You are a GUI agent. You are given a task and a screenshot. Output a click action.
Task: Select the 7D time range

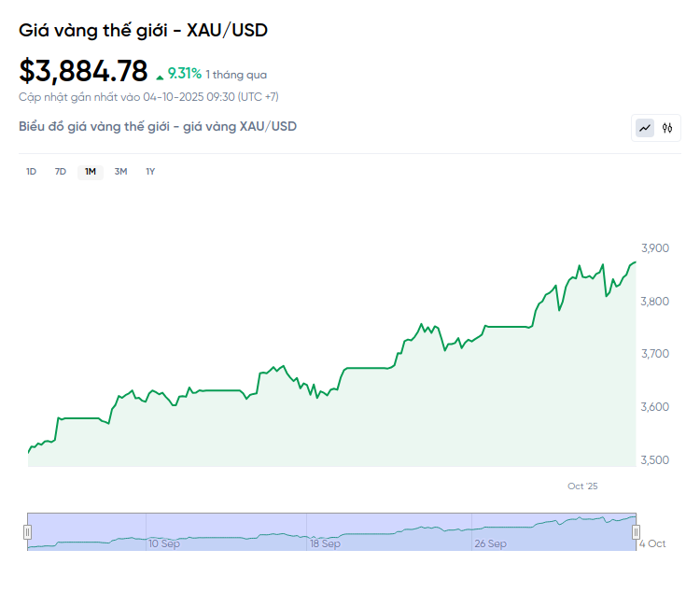pyautogui.click(x=61, y=172)
